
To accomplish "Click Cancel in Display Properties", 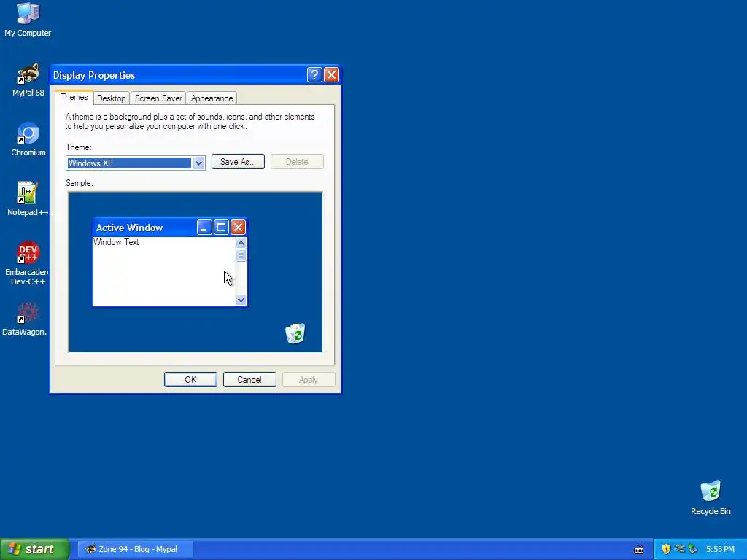I will tap(249, 379).
